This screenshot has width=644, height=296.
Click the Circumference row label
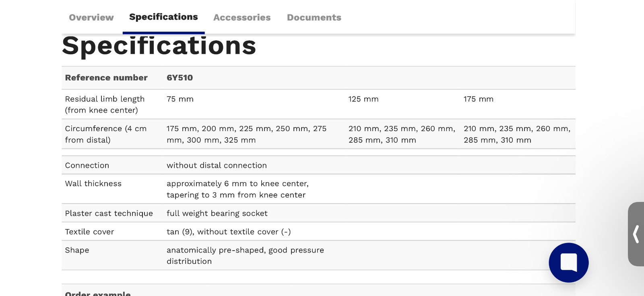pyautogui.click(x=106, y=134)
